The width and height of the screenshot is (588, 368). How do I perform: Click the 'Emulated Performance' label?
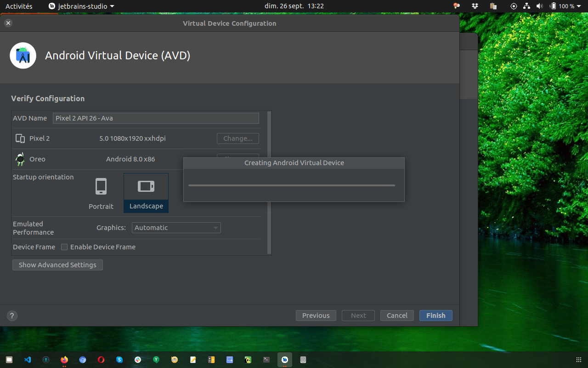[x=33, y=228]
